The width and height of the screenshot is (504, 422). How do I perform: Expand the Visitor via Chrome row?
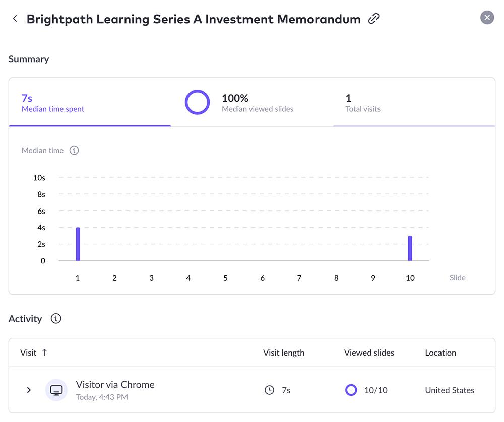(29, 390)
